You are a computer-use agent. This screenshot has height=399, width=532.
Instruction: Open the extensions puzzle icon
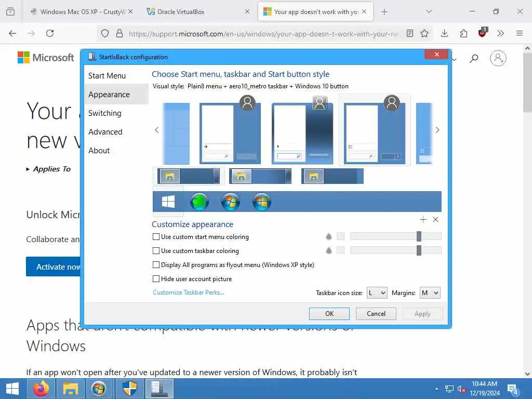[463, 33]
